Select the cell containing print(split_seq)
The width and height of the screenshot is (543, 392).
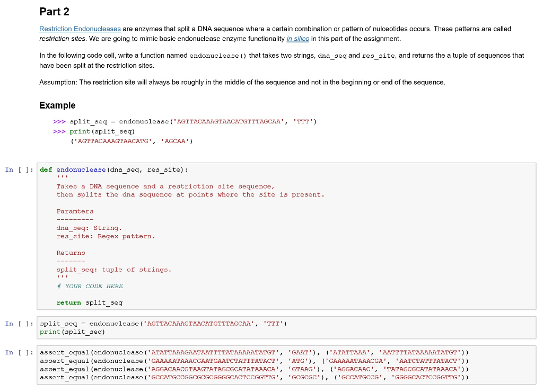click(286, 328)
